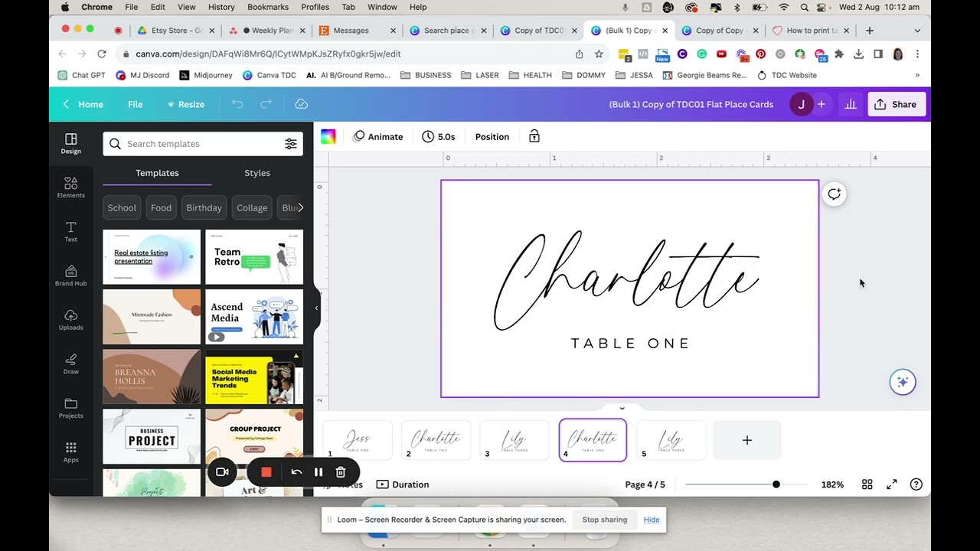This screenshot has width=980, height=551.
Task: Select page 3 Lily thumbnail
Action: [x=514, y=440]
